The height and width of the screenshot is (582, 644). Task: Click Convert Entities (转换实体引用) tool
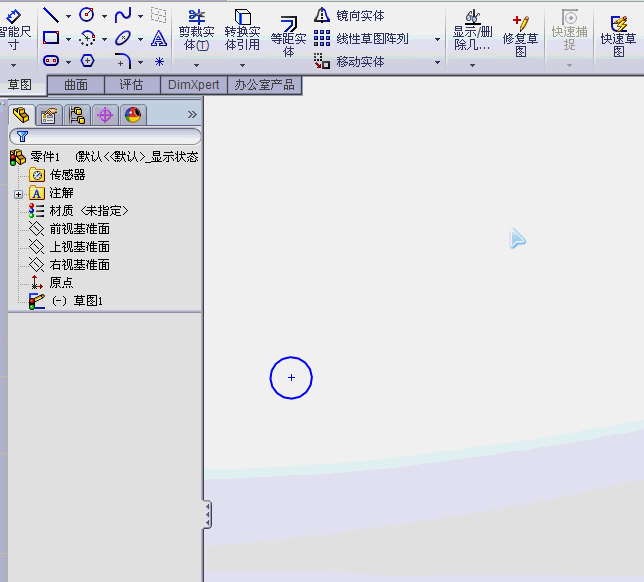point(242,31)
